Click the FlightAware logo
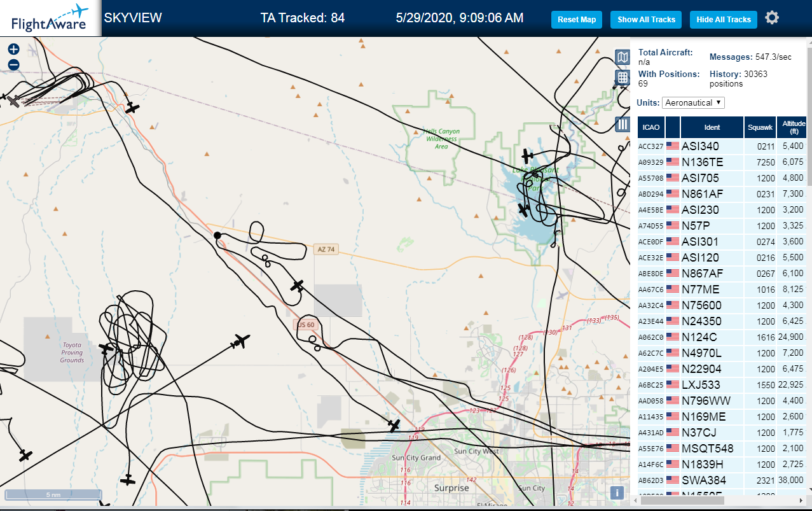This screenshot has width=812, height=511. pos(50,18)
